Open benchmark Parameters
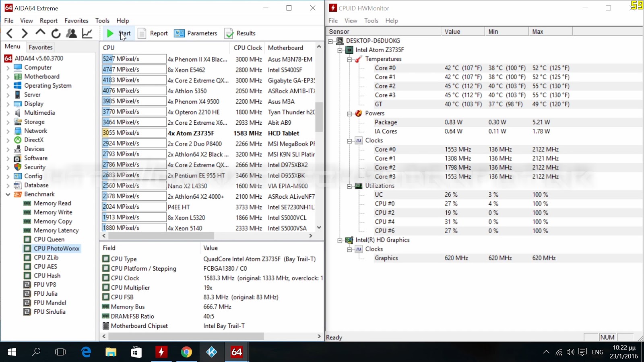644x362 pixels. (196, 33)
